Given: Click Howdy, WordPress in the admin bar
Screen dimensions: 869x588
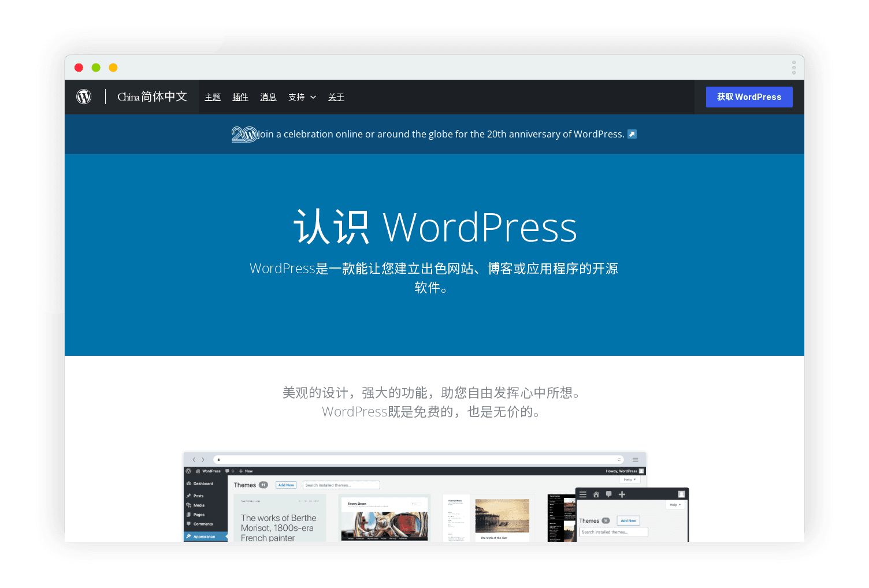Looking at the screenshot, I should pyautogui.click(x=625, y=471).
